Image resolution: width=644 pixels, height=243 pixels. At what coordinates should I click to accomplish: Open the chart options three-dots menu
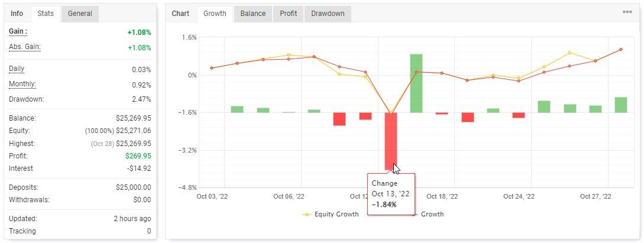(627, 12)
